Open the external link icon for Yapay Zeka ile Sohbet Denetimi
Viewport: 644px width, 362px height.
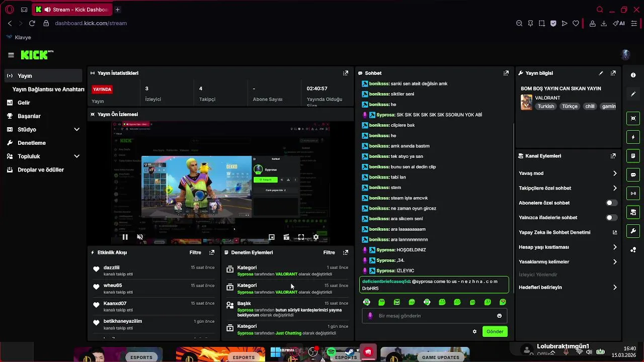[614, 232]
